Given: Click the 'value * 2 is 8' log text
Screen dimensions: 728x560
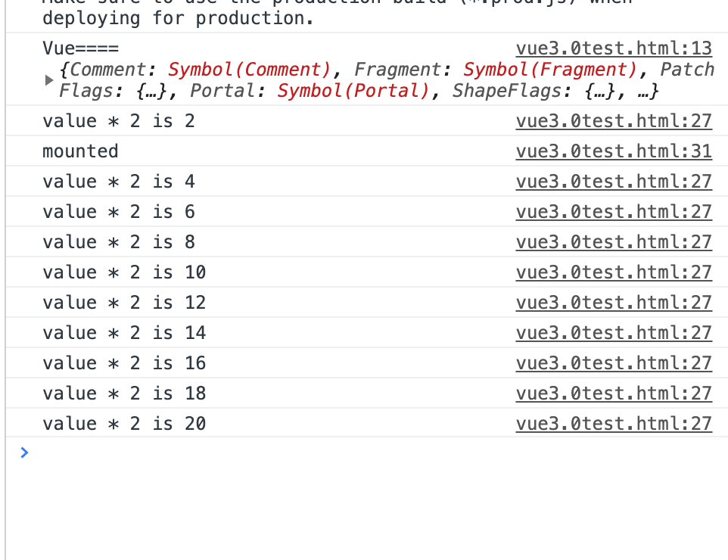Looking at the screenshot, I should pyautogui.click(x=118, y=242).
